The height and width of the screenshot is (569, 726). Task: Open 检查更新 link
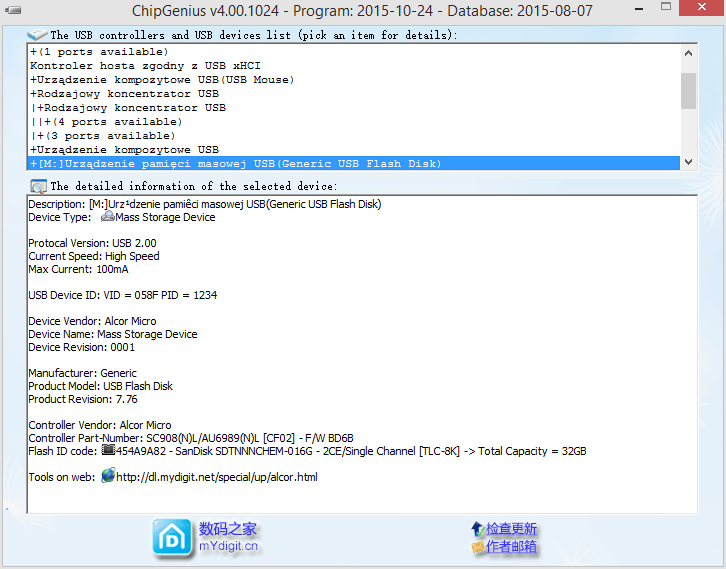[511, 529]
